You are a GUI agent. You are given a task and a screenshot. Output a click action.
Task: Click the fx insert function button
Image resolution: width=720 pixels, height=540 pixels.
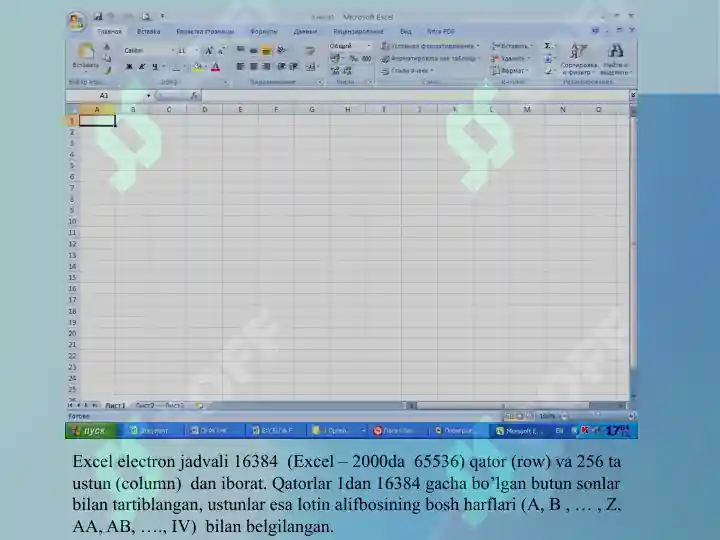[195, 96]
